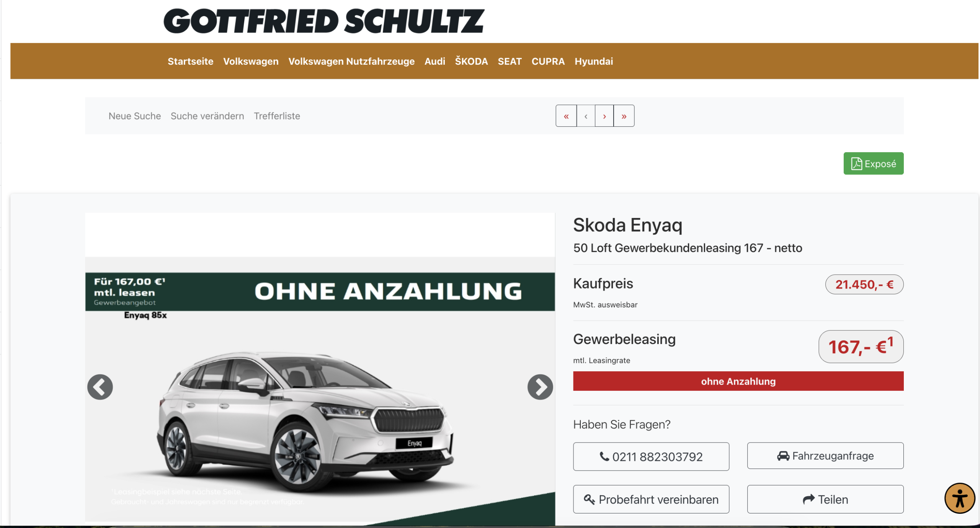This screenshot has width=980, height=528.
Task: Start a Neue Suche
Action: [135, 116]
